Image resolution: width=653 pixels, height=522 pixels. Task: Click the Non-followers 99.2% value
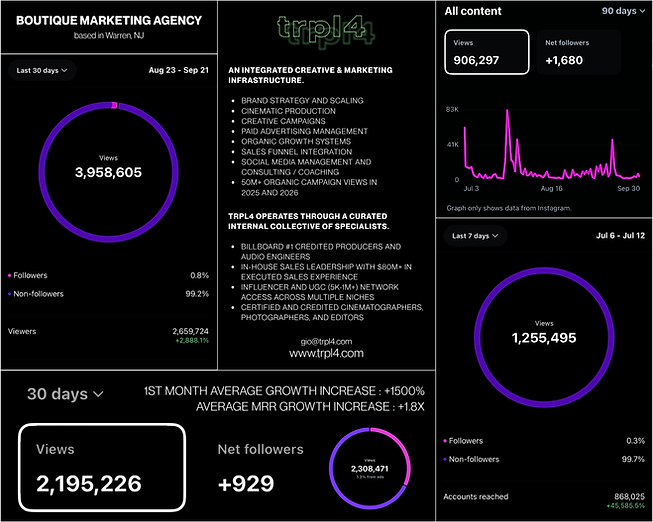point(197,294)
